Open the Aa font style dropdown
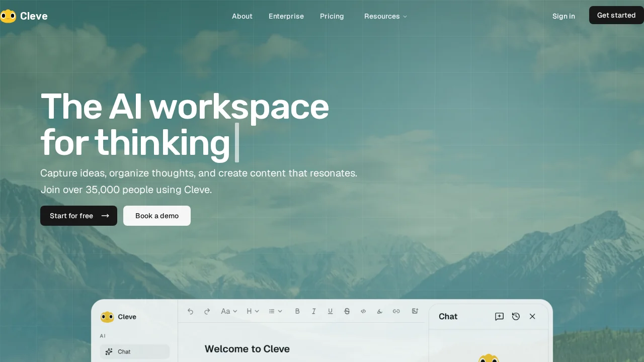This screenshot has width=644, height=362. 229,311
